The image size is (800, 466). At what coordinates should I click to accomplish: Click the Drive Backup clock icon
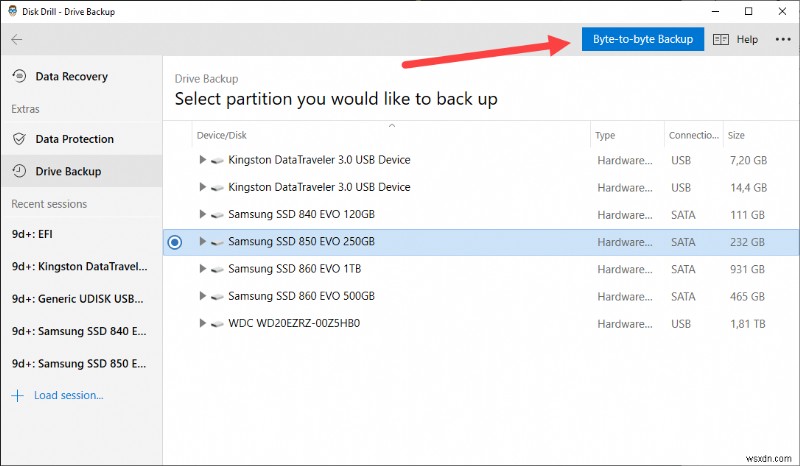[19, 172]
